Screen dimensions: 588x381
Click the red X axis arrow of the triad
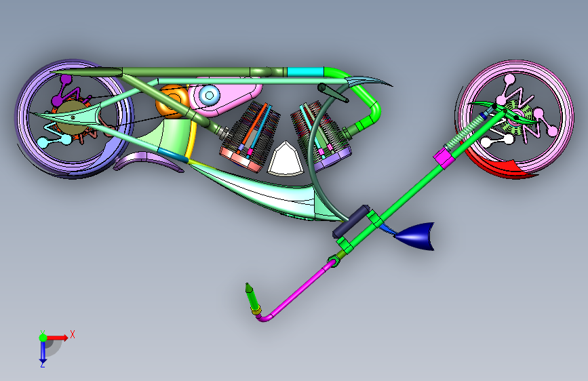coord(58,338)
